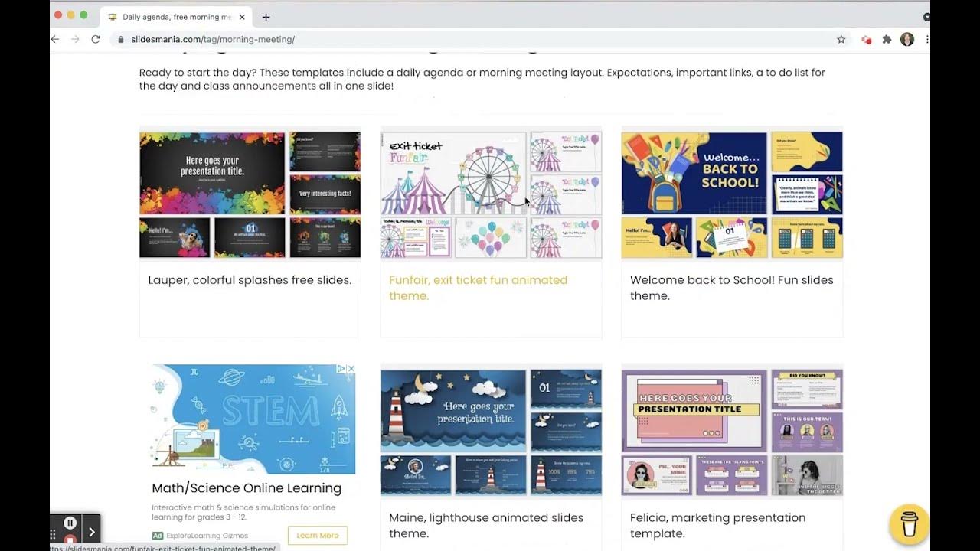The image size is (980, 551).
Task: Pause the screen recording
Action: pos(70,523)
